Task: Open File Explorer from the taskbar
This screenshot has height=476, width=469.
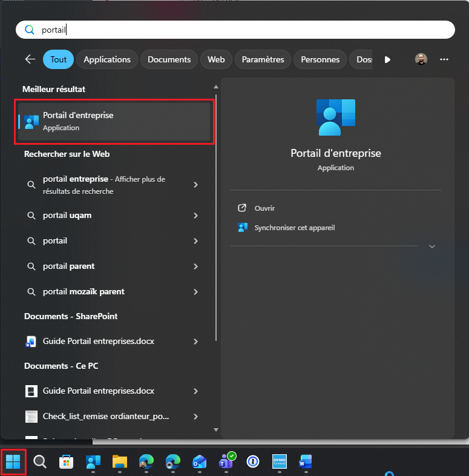Action: 119,463
